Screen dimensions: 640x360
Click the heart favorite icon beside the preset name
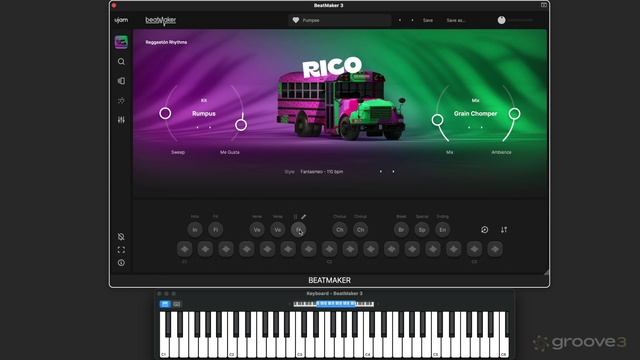point(296,20)
